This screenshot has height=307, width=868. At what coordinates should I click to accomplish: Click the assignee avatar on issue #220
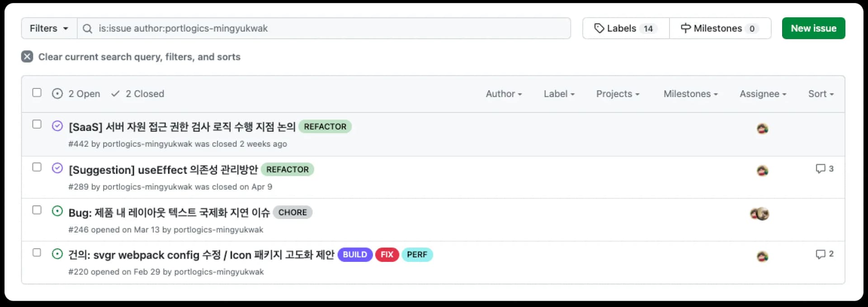(762, 256)
